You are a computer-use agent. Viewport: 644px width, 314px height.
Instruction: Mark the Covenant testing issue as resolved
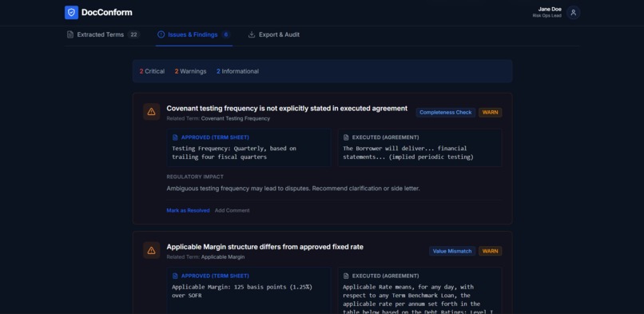coord(188,211)
